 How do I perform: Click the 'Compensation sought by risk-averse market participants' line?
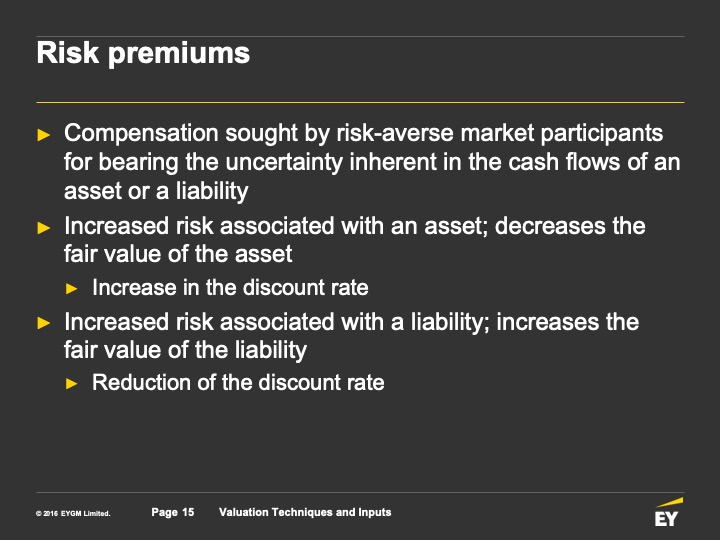tap(363, 133)
